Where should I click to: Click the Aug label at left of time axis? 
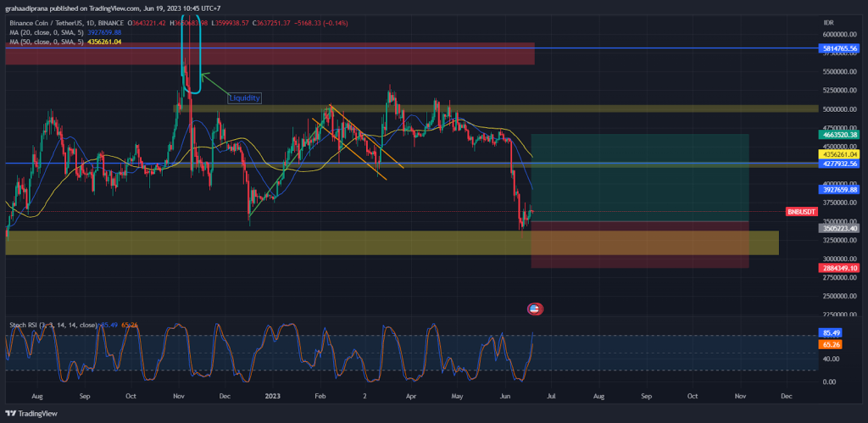pyautogui.click(x=37, y=397)
